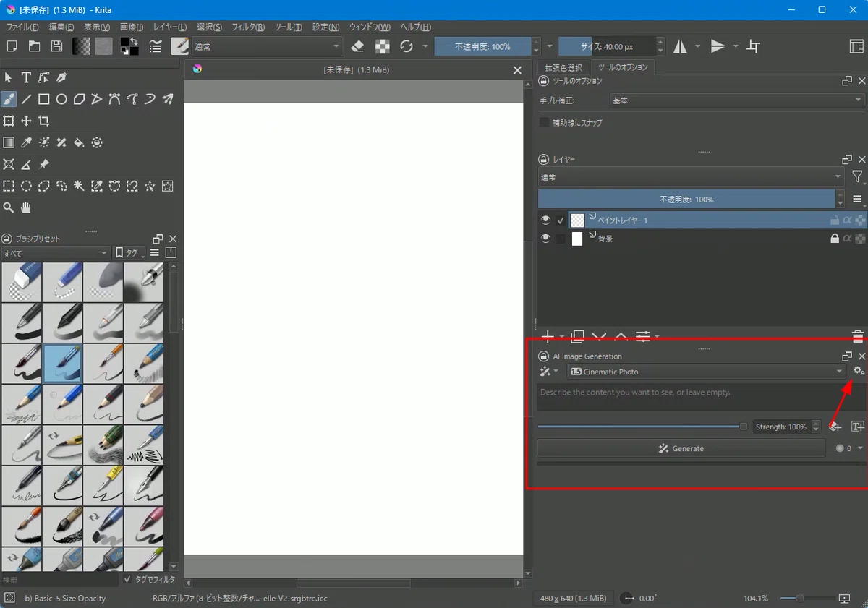This screenshot has width=868, height=608.
Task: Click the Save floppy disk icon
Action: tap(56, 46)
